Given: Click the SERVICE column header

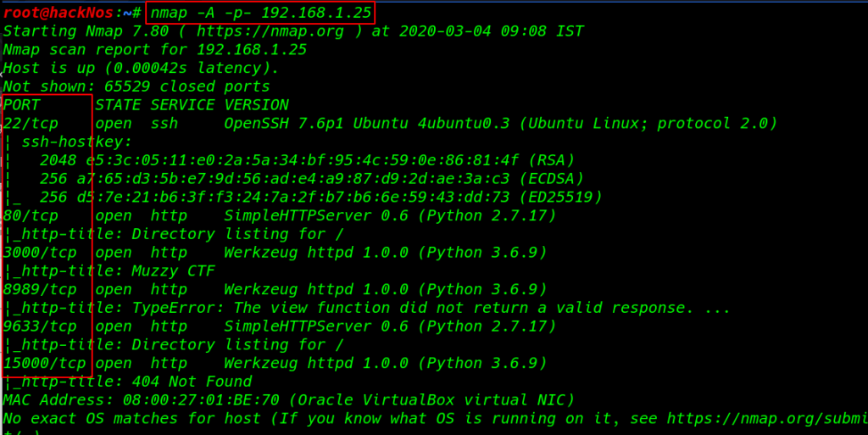Looking at the screenshot, I should (183, 104).
